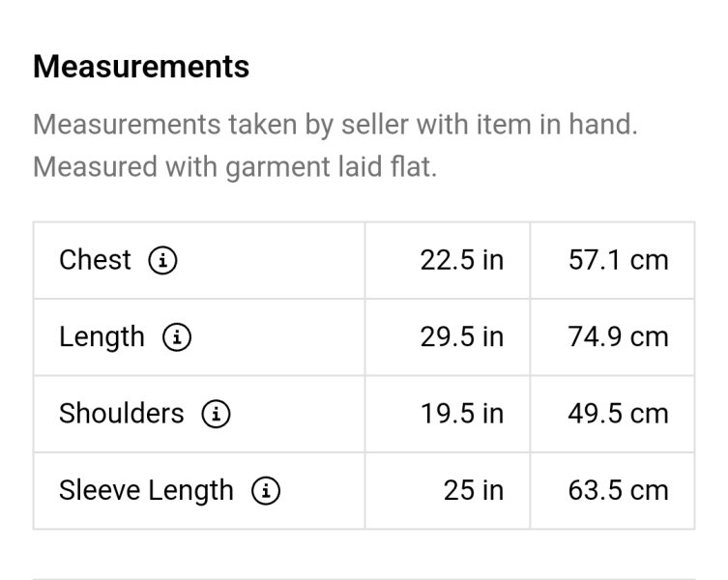Select the 63.5 cm sleeve value
Image resolution: width=728 pixels, height=580 pixels.
pyautogui.click(x=619, y=490)
